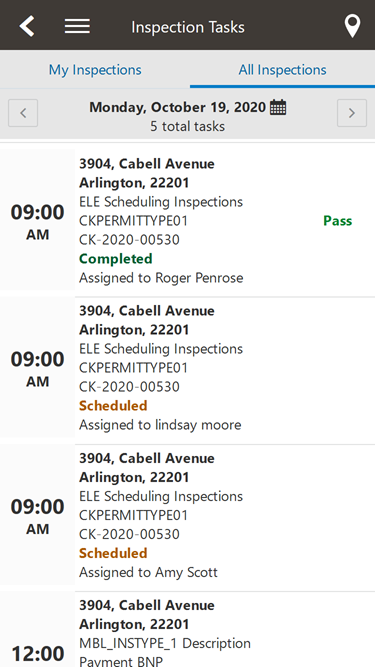This screenshot has width=375, height=667.
Task: Click the Inspection Tasks page title
Action: [188, 27]
